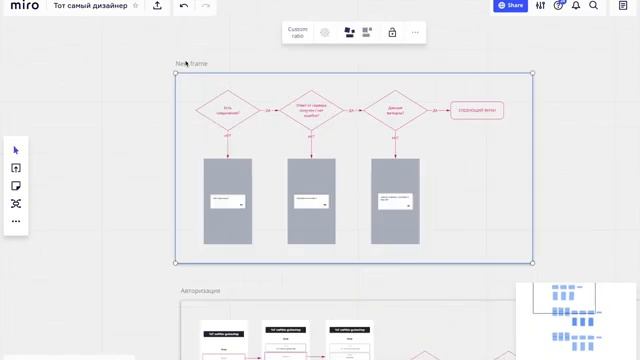Click the bottom-left frame resize handle

point(176,263)
